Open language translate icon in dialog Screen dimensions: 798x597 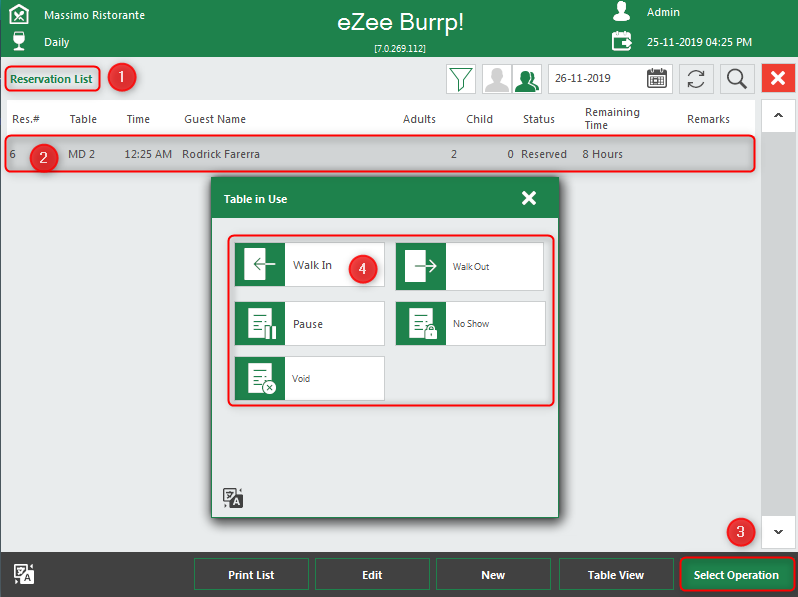click(233, 498)
